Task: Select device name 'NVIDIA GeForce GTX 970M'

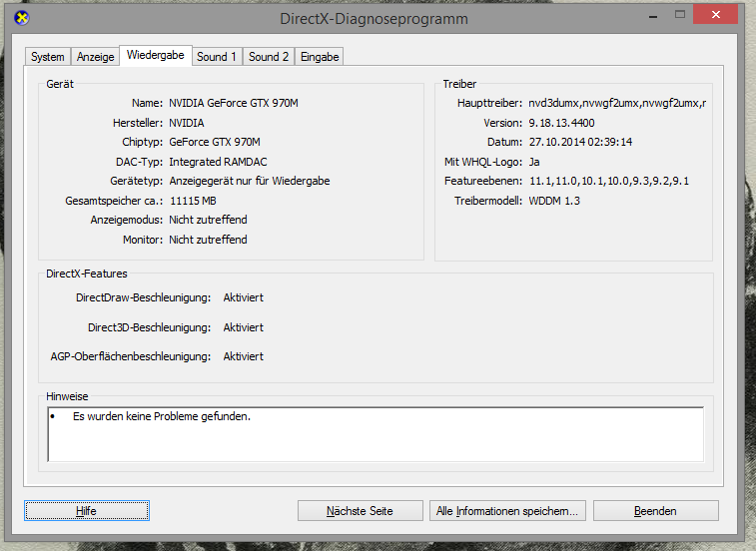Action: pyautogui.click(x=234, y=103)
